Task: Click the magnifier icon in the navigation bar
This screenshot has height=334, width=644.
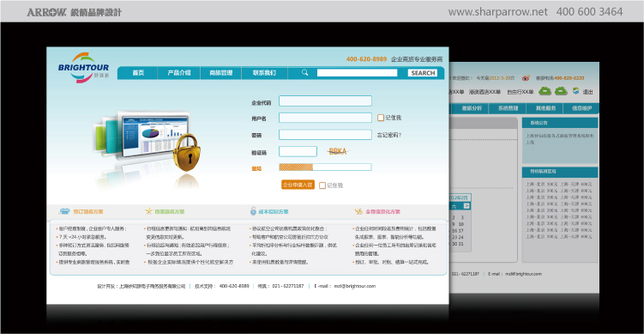Action: [304, 72]
